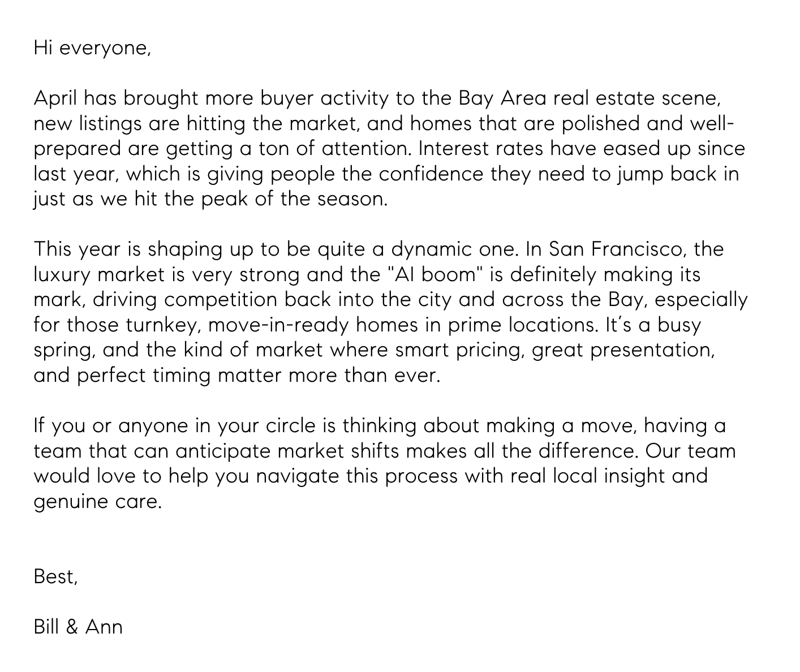Click the word "April" starting the first paragraph
The width and height of the screenshot is (800, 672).
(x=54, y=98)
